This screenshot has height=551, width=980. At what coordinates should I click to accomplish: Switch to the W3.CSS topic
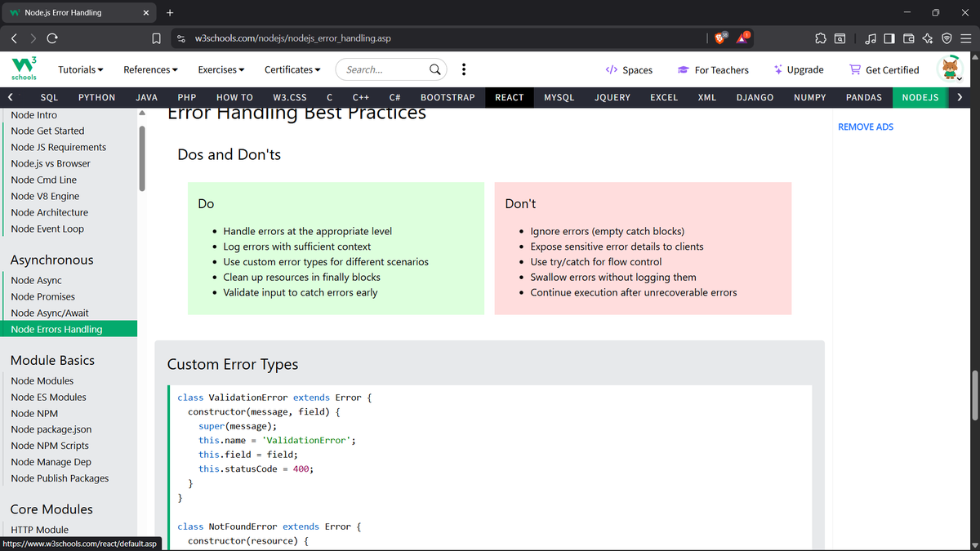pyautogui.click(x=290, y=97)
